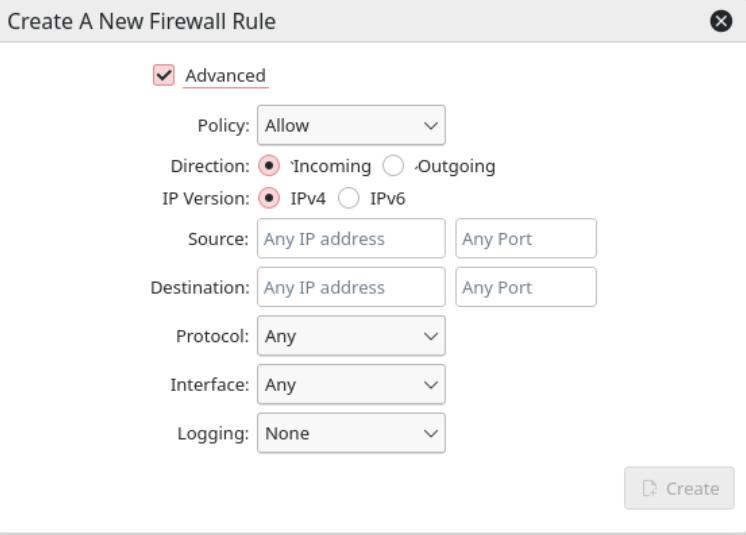Focus the Destination IP address field
746x535 pixels.
(x=351, y=287)
